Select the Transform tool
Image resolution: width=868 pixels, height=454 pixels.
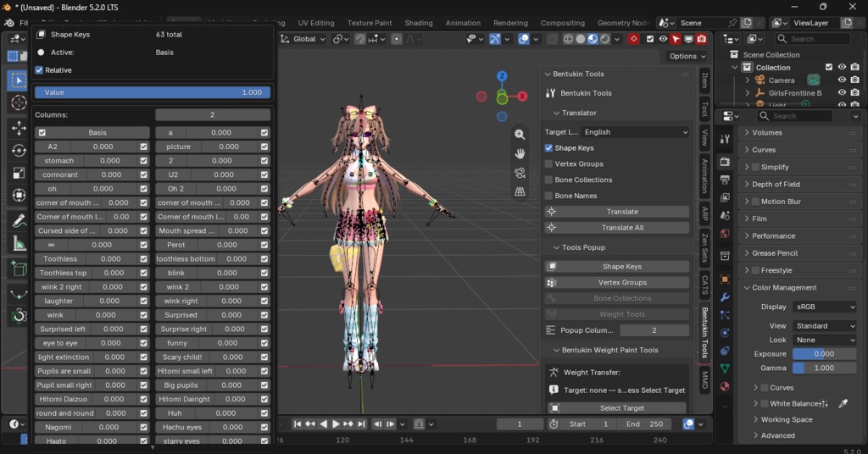click(19, 195)
